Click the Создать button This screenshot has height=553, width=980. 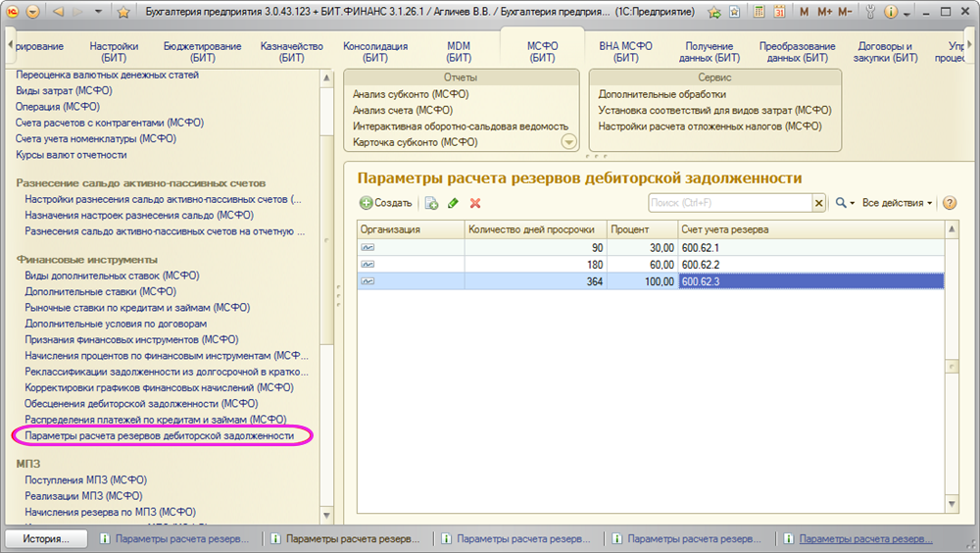coord(385,203)
